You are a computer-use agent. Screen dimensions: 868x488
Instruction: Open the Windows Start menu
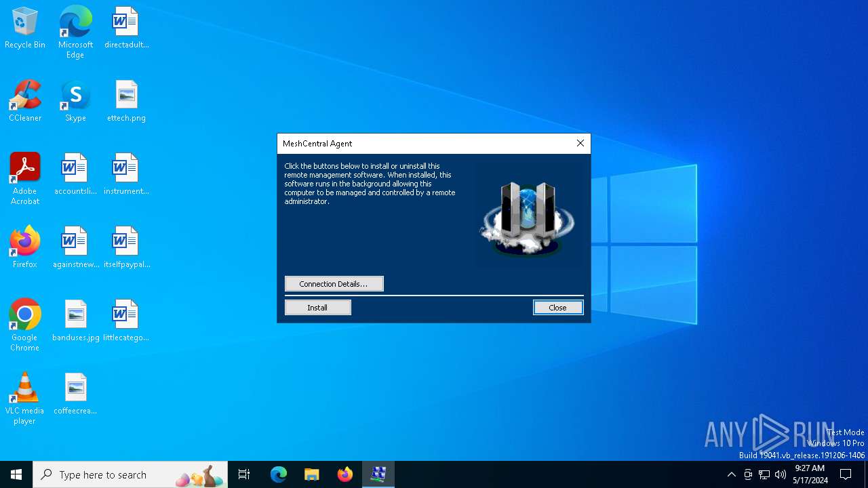coord(16,474)
